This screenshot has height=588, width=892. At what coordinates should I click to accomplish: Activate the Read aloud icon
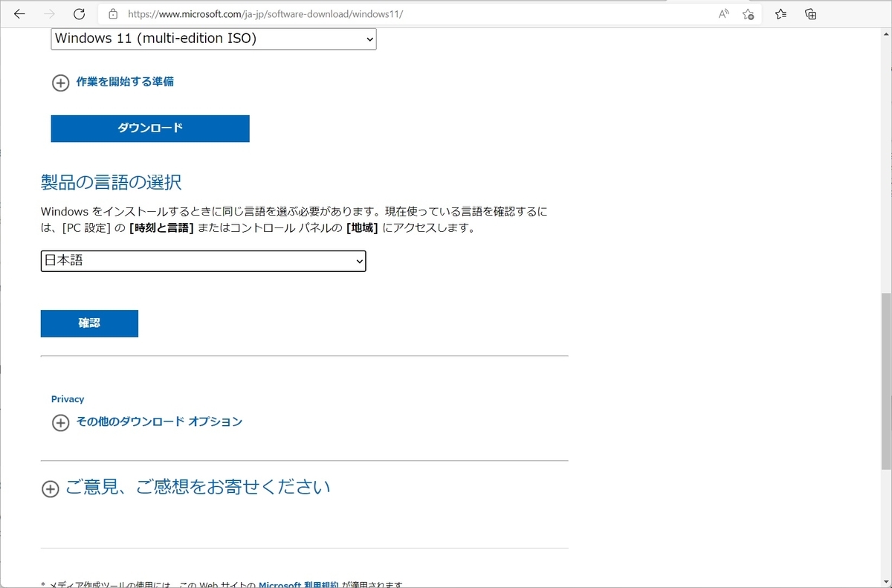point(722,13)
